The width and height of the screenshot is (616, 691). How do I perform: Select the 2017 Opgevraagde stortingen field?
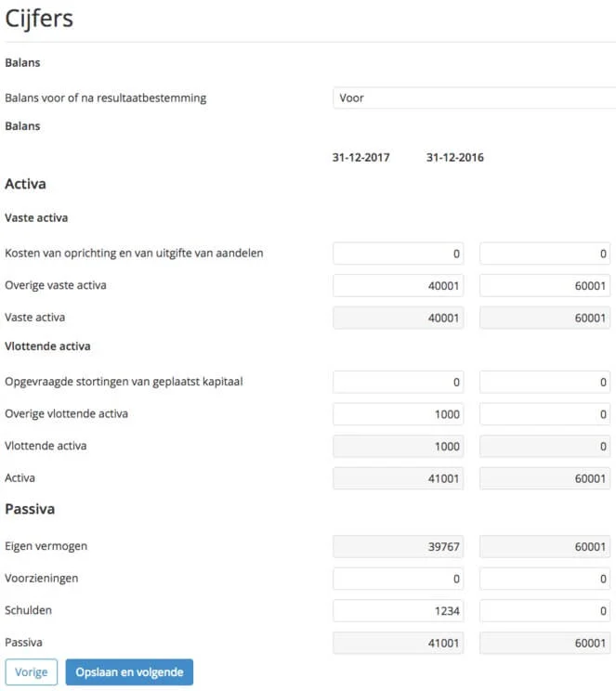[399, 382]
